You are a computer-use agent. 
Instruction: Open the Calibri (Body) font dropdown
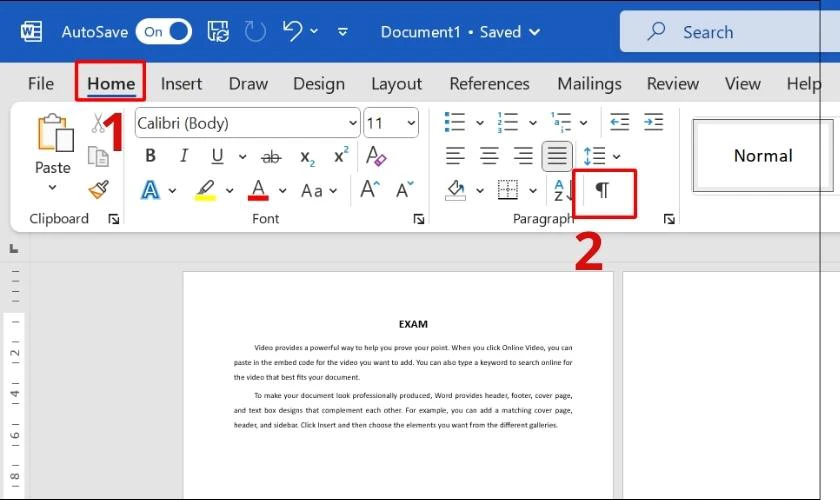[248, 123]
